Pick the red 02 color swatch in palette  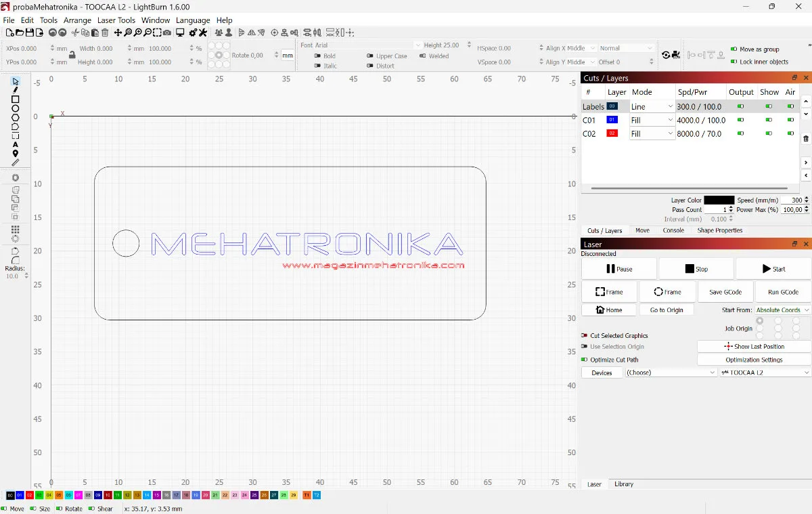30,496
